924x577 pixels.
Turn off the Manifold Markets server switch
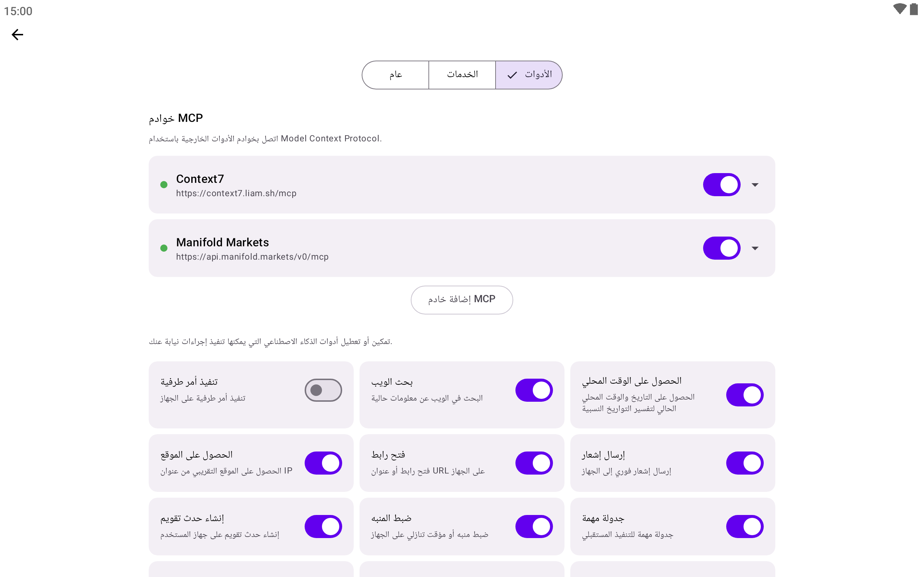tap(721, 248)
